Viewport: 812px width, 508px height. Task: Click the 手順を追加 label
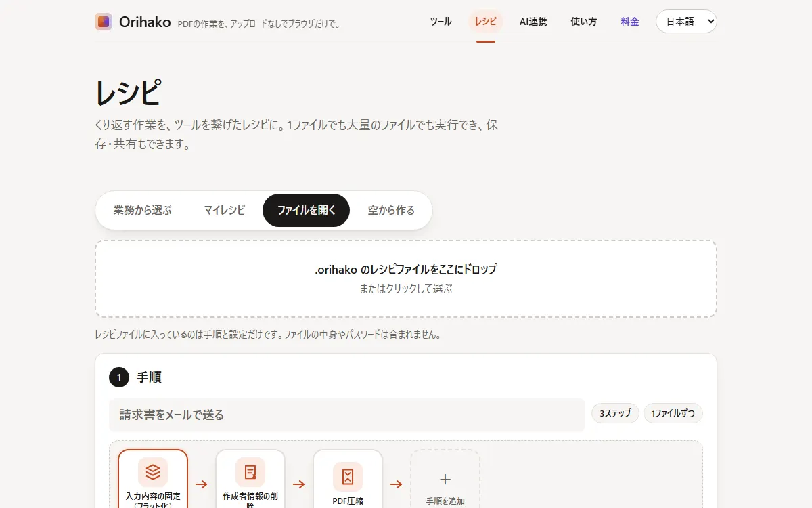coord(445,501)
